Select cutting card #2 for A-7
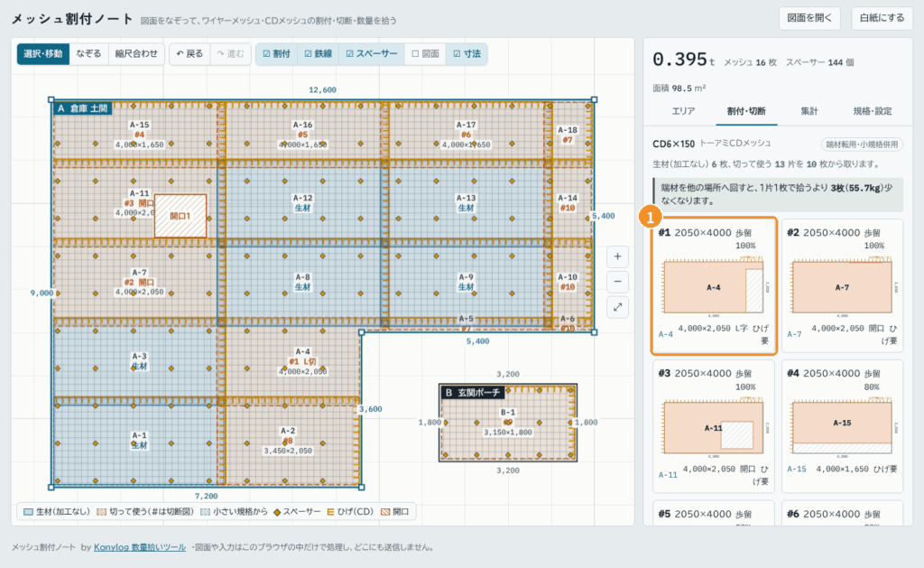The width and height of the screenshot is (924, 568). (x=842, y=286)
